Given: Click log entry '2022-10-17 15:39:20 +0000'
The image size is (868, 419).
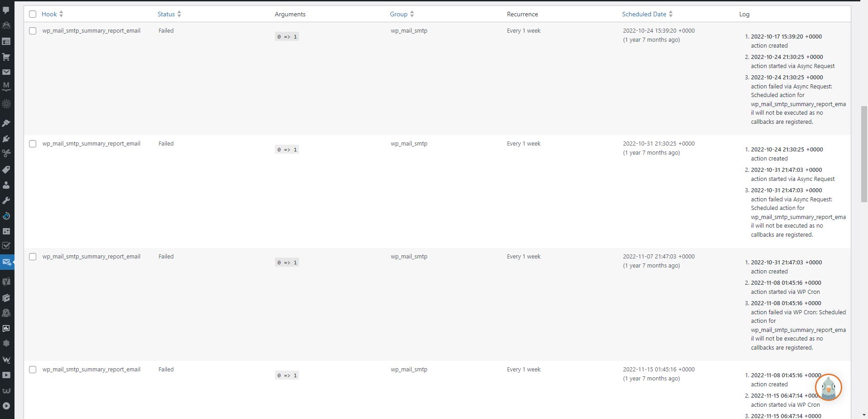Looking at the screenshot, I should [786, 37].
